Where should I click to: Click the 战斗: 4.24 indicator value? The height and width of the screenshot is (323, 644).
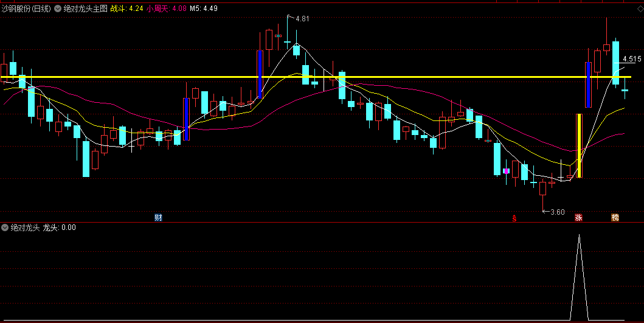pyautogui.click(x=127, y=9)
